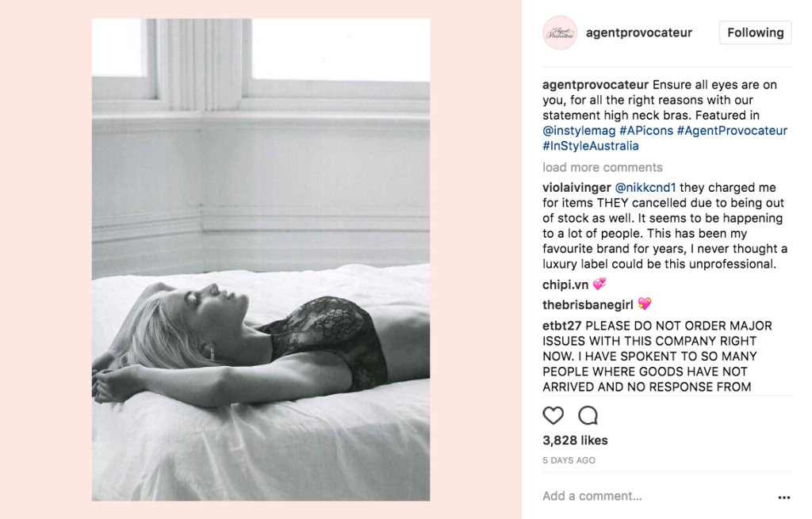Visit chipi.vn commenter profile
This screenshot has height=519, width=812.
565,284
